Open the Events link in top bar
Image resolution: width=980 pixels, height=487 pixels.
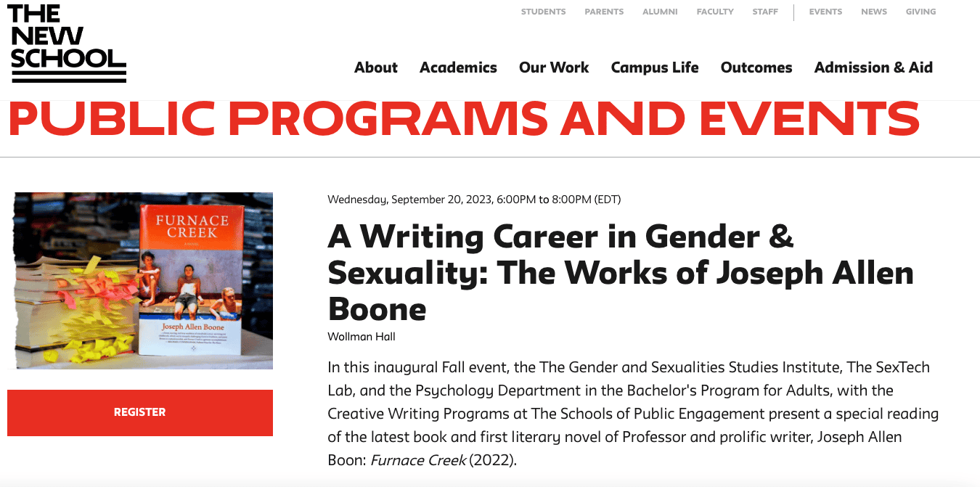[x=825, y=12]
